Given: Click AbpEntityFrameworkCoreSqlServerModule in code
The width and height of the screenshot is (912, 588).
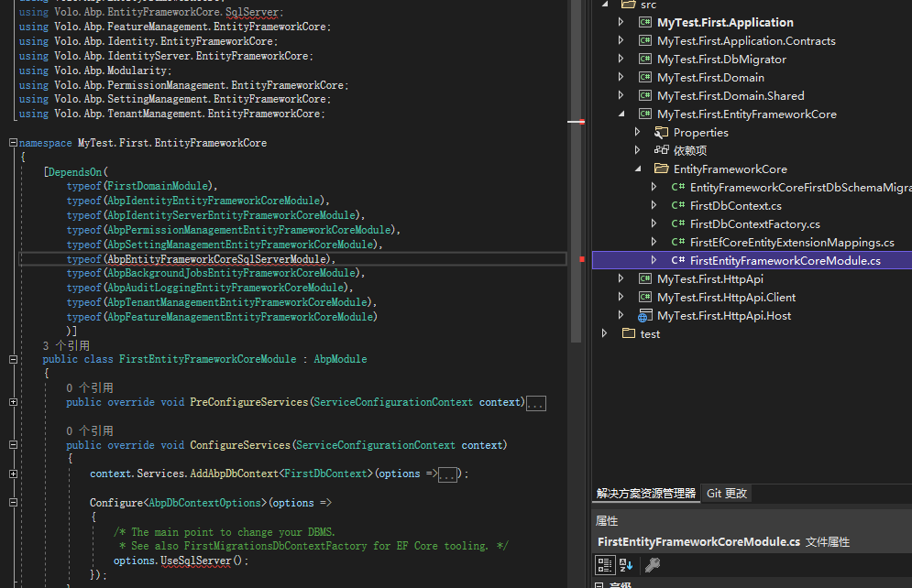Looking at the screenshot, I should click(217, 259).
